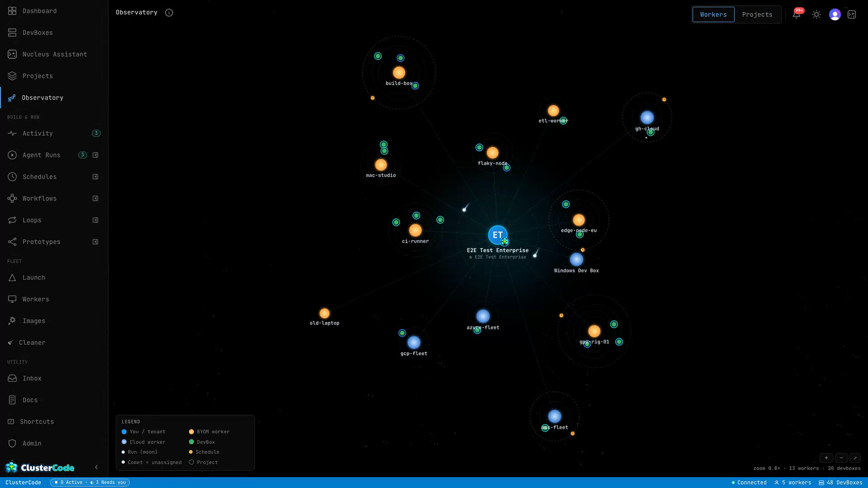Open the Shortcuts page
Viewport: 868px width, 488px height.
tap(54, 422)
